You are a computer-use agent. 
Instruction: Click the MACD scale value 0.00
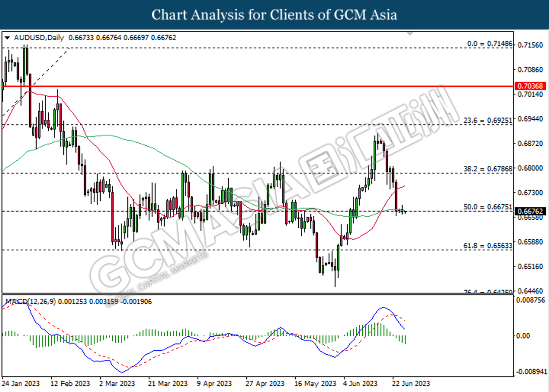(x=523, y=336)
